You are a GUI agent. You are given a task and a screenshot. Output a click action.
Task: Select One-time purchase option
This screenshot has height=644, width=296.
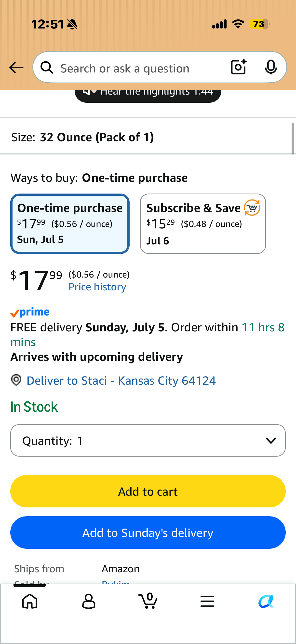pyautogui.click(x=70, y=224)
